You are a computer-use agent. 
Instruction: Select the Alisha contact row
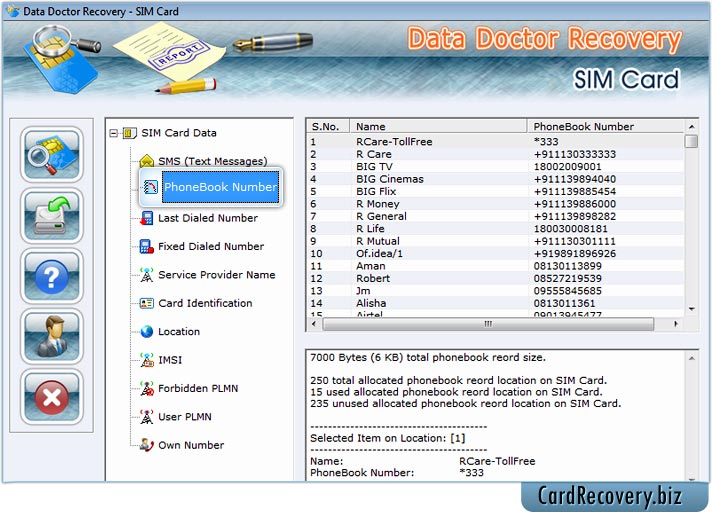[496, 303]
